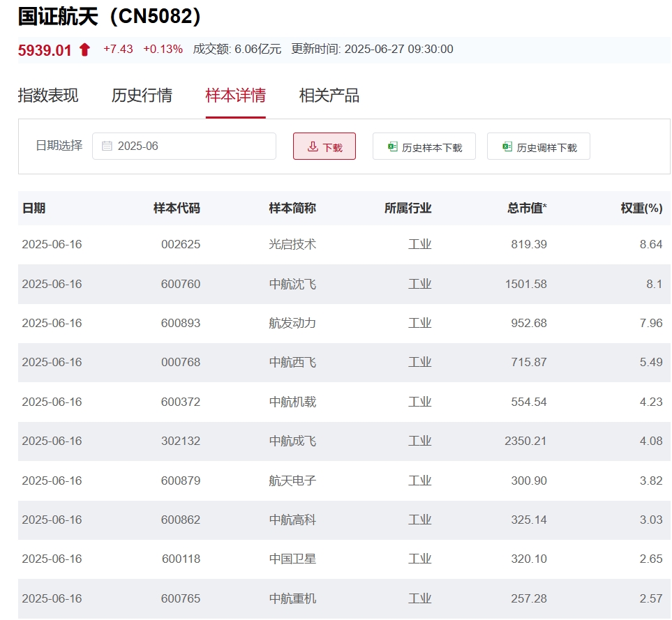This screenshot has width=672, height=620.
Task: Open the 2025-06 date selection dropdown
Action: click(184, 146)
